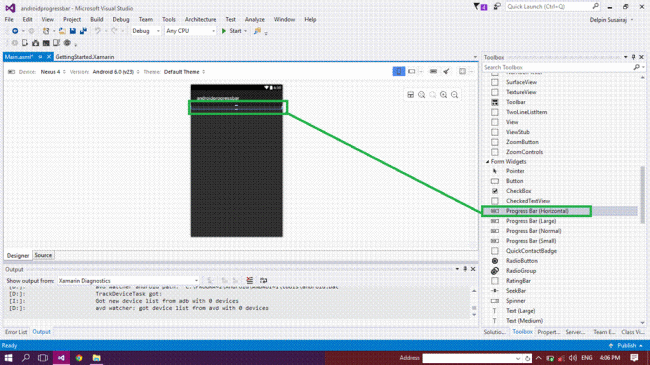Image resolution: width=650 pixels, height=365 pixels.
Task: Toggle word wrap in the Output panel
Action: coord(264,281)
